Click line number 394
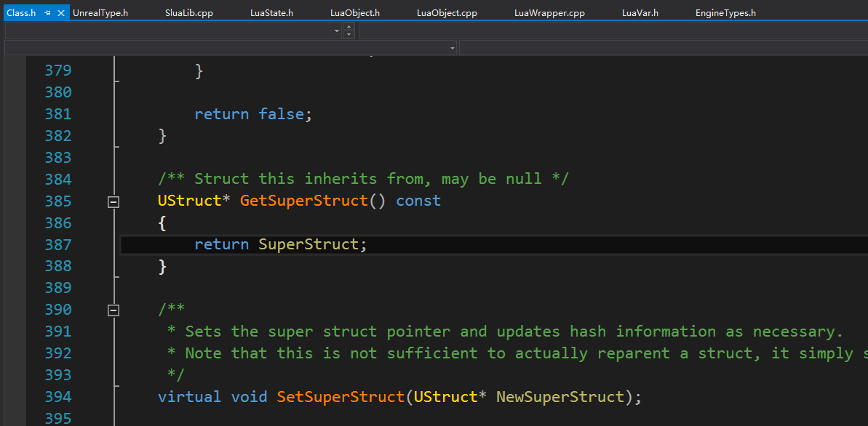 pos(58,397)
